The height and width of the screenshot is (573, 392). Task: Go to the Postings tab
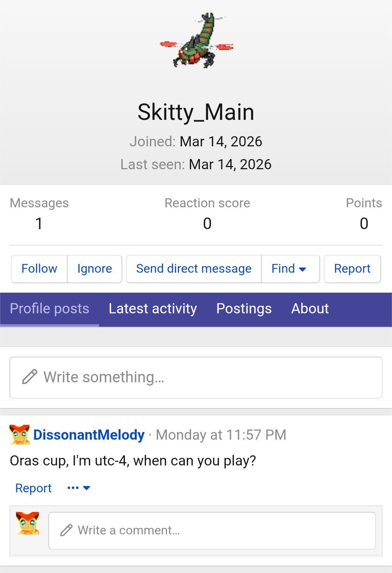point(244,309)
